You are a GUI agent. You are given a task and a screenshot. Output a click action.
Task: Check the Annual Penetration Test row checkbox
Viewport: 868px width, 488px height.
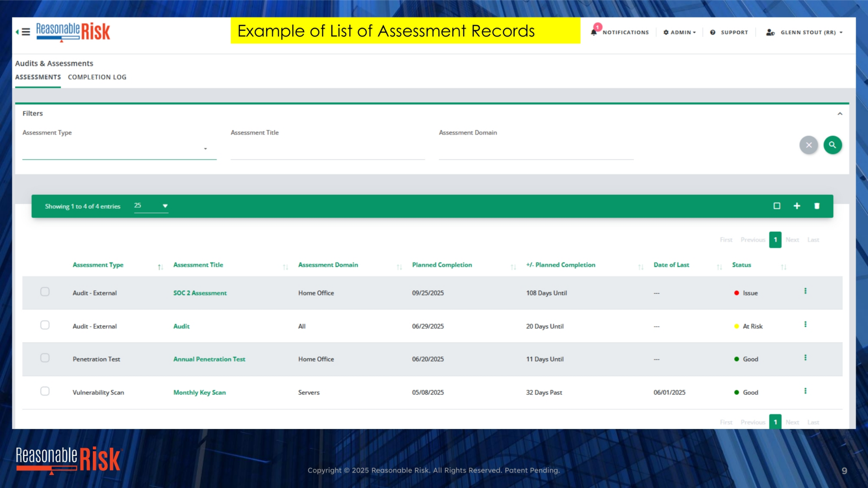(x=45, y=358)
